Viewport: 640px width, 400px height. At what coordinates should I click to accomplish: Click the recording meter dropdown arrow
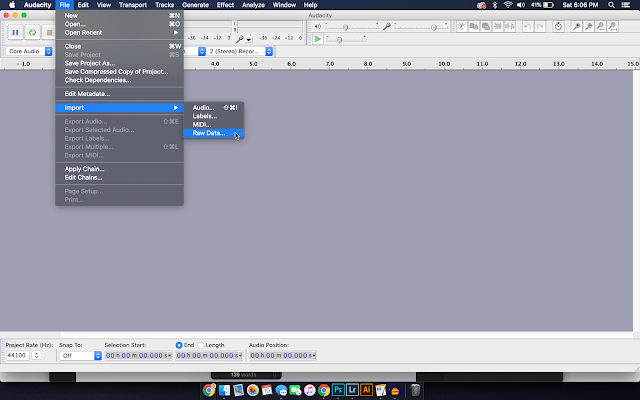pyautogui.click(x=249, y=40)
